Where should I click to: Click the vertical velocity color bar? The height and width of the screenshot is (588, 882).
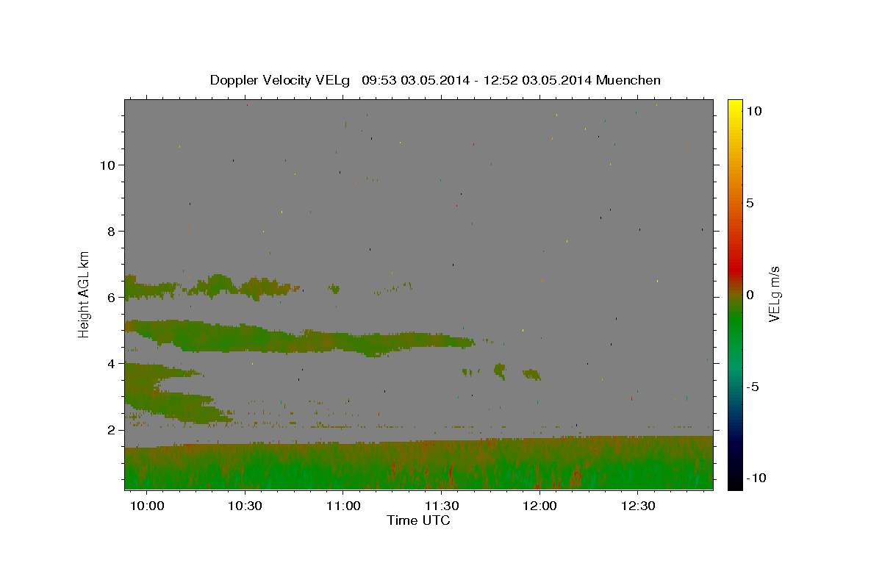point(735,294)
